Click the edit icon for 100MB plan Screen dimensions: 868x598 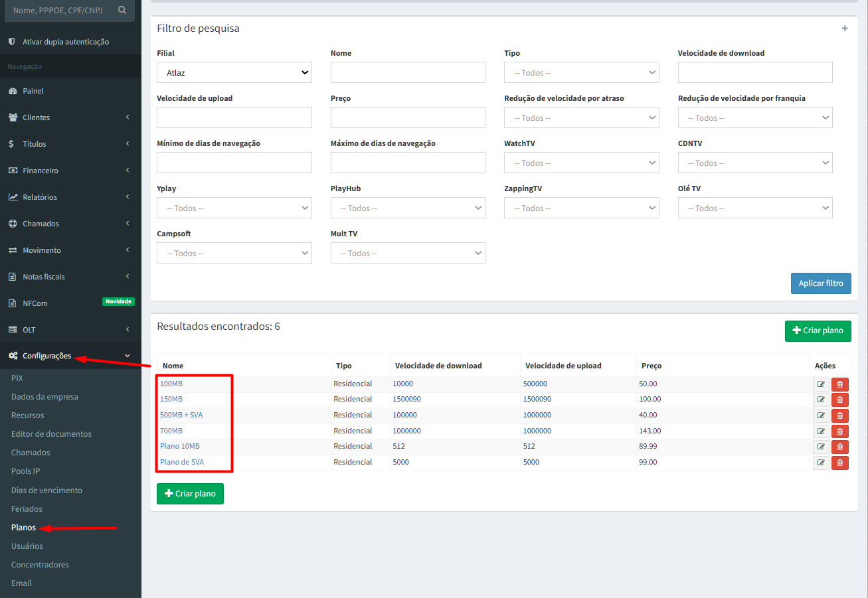[821, 384]
